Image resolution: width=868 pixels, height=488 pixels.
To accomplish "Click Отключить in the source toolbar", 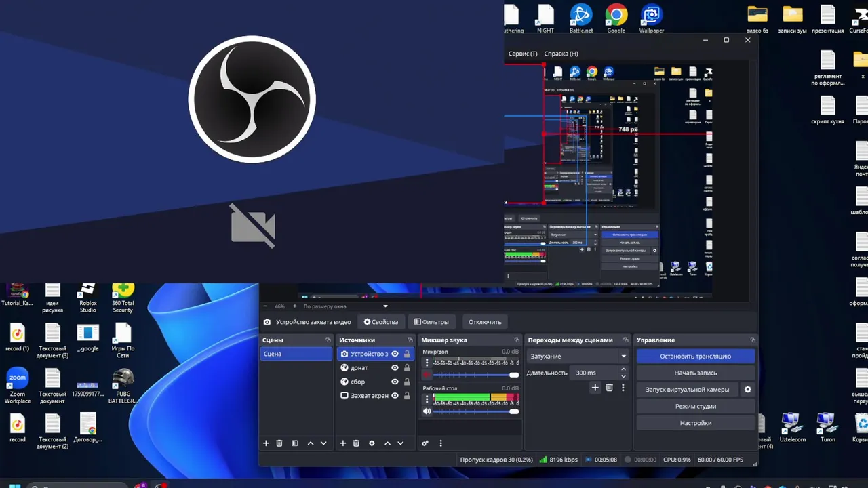I will click(x=485, y=322).
